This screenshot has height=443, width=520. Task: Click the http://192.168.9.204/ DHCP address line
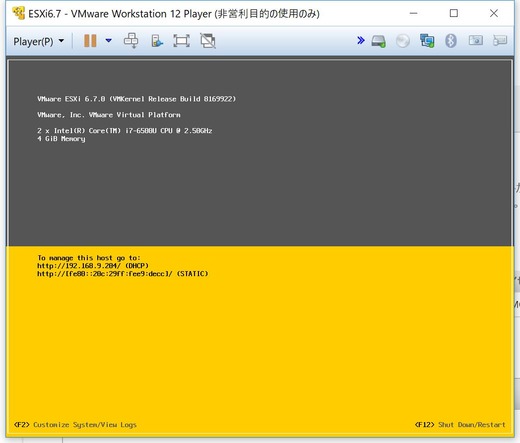pyautogui.click(x=93, y=266)
